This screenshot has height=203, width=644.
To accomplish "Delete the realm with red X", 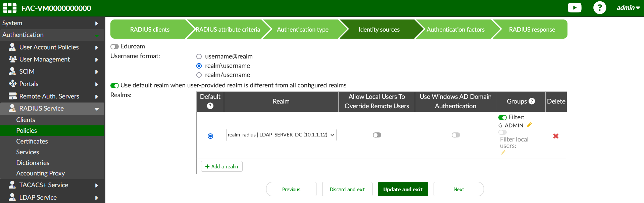I will (556, 136).
